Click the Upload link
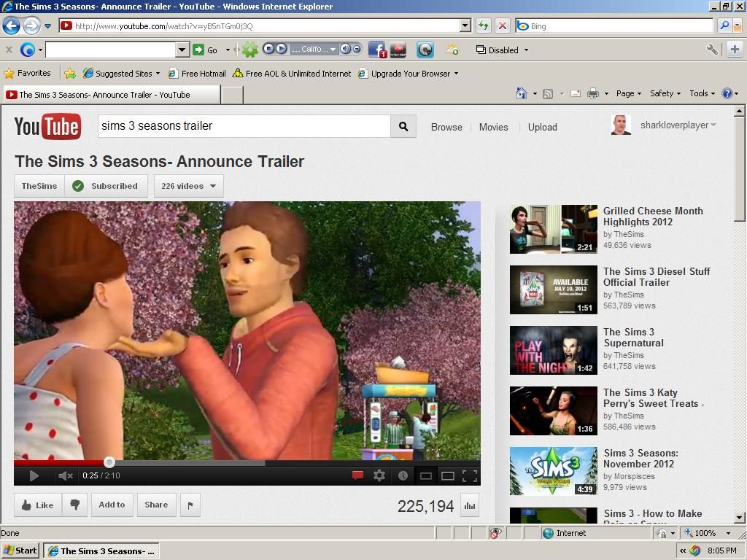The width and height of the screenshot is (747, 560). tap(542, 127)
